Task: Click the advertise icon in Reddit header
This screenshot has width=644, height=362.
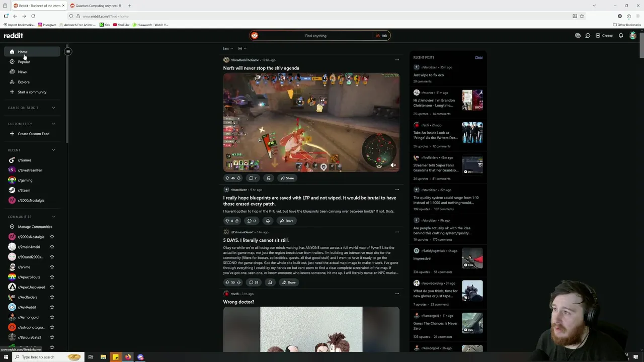Action: click(x=578, y=36)
